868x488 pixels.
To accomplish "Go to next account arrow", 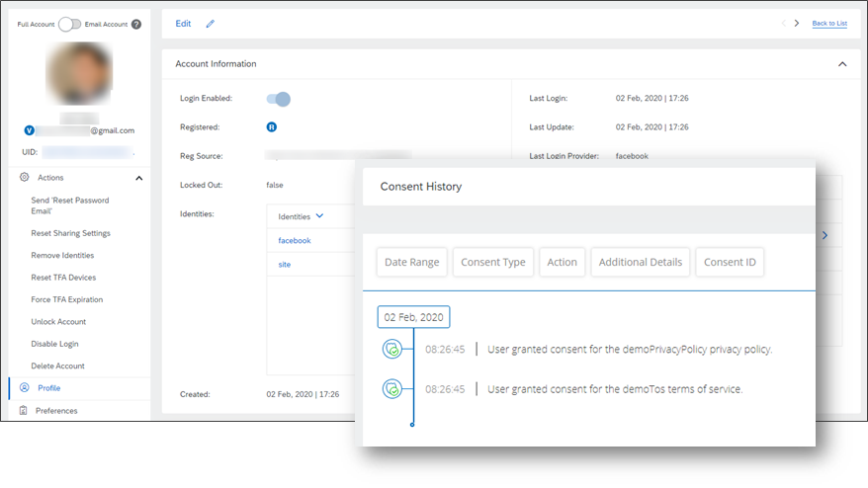I will coord(797,24).
